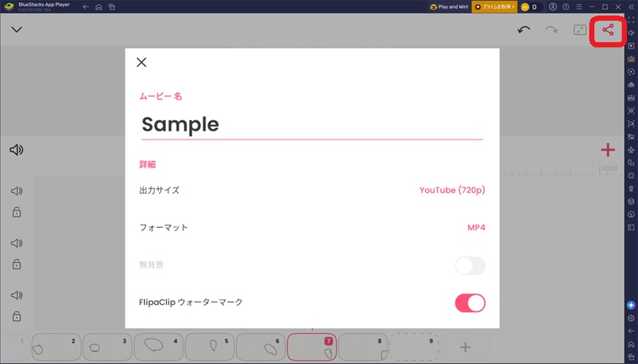Show recent apps icon in title bar
The height and width of the screenshot is (364, 638).
[112, 7]
